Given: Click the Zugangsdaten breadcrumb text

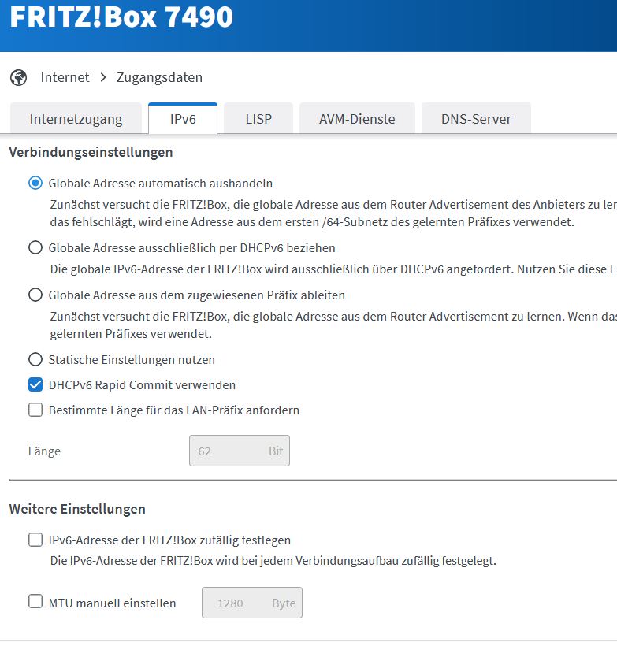Looking at the screenshot, I should click(x=159, y=77).
